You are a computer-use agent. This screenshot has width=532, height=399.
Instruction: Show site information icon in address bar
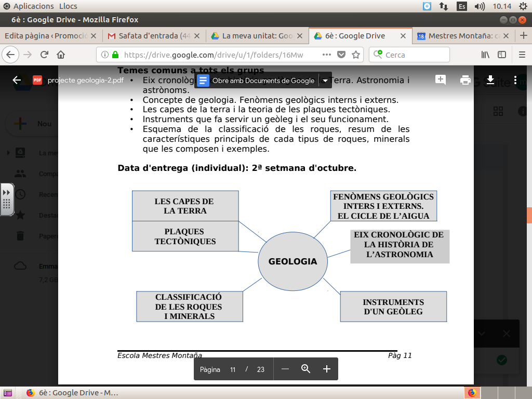tap(105, 55)
